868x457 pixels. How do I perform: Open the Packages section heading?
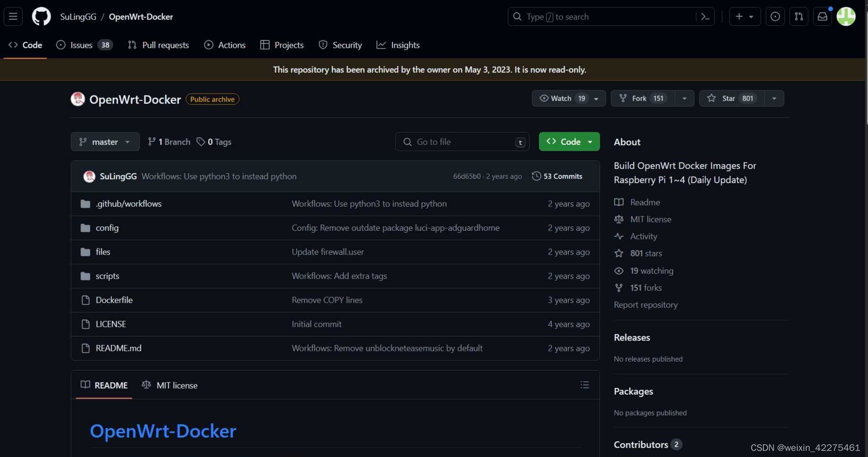pyautogui.click(x=633, y=392)
